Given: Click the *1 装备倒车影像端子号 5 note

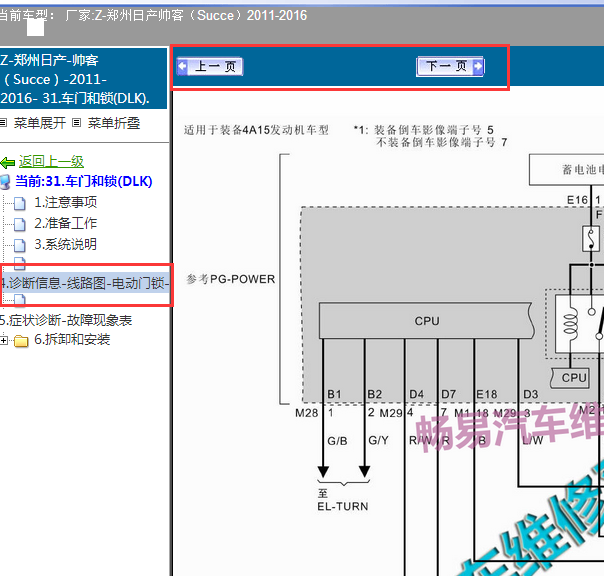Looking at the screenshot, I should [423, 130].
